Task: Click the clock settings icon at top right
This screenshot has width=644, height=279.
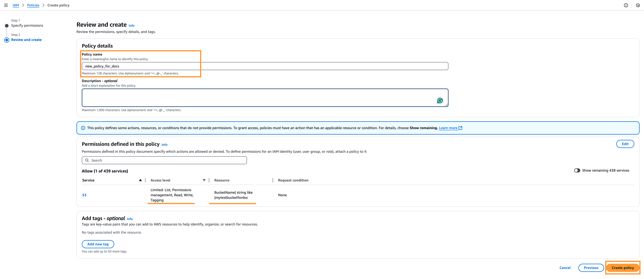Action: 638,5
